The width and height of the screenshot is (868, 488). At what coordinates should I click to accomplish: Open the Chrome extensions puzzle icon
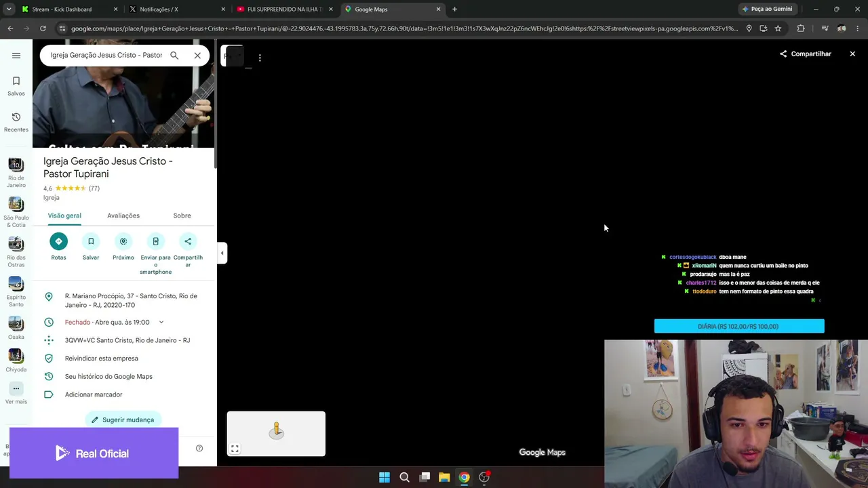pyautogui.click(x=801, y=28)
